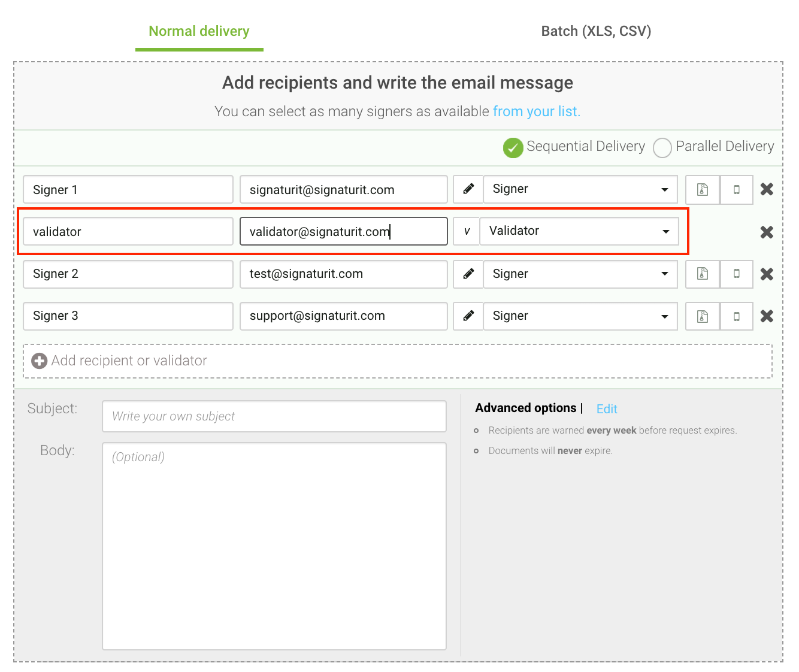Click the signaturit@signaturit.com email field
The width and height of the screenshot is (799, 672).
344,190
